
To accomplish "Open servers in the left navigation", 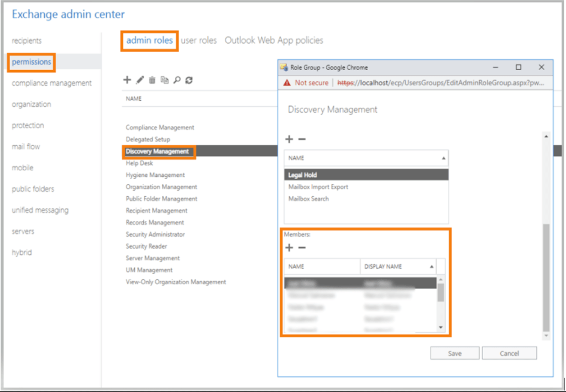I will tap(23, 231).
